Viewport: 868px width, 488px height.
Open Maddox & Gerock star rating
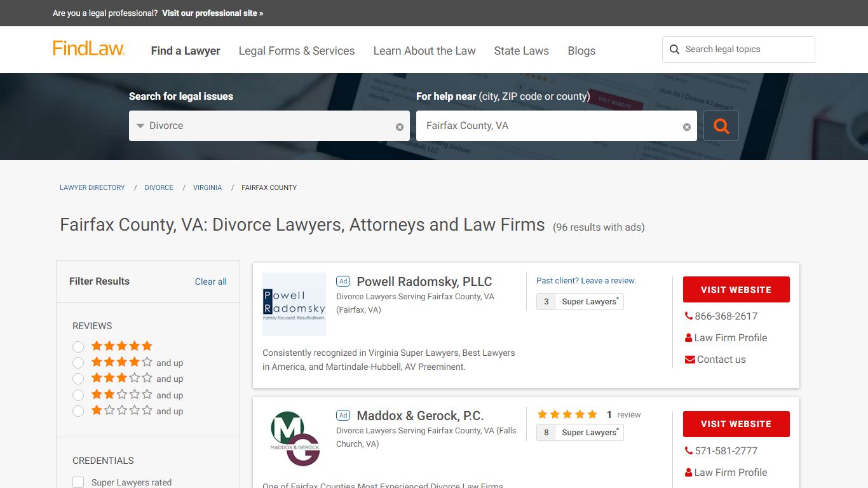567,414
